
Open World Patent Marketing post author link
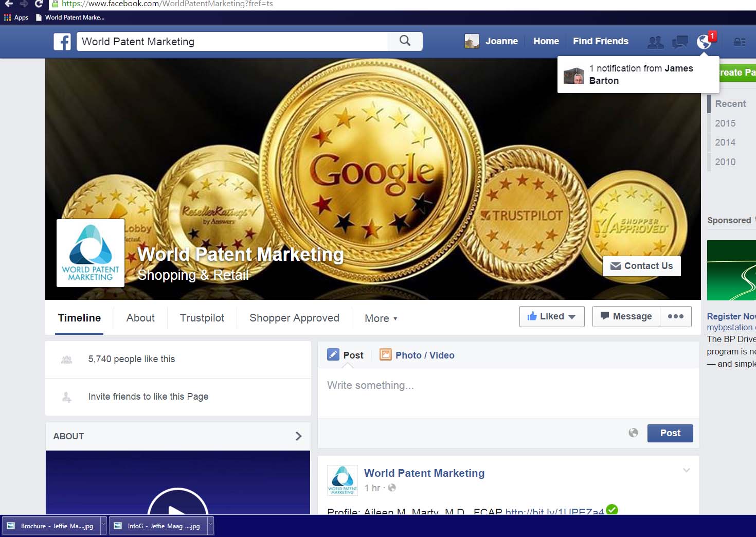tap(424, 473)
